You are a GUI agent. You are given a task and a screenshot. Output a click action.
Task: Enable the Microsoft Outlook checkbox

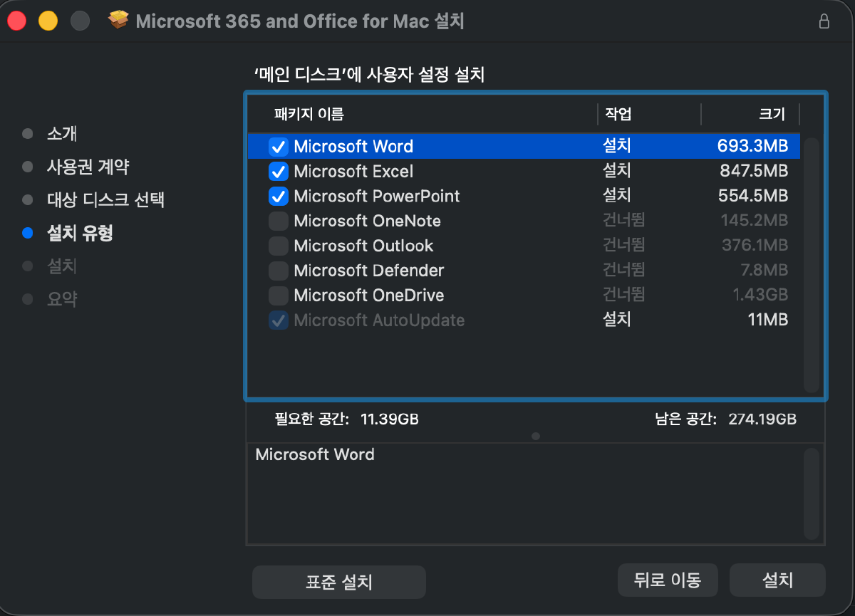pos(279,246)
